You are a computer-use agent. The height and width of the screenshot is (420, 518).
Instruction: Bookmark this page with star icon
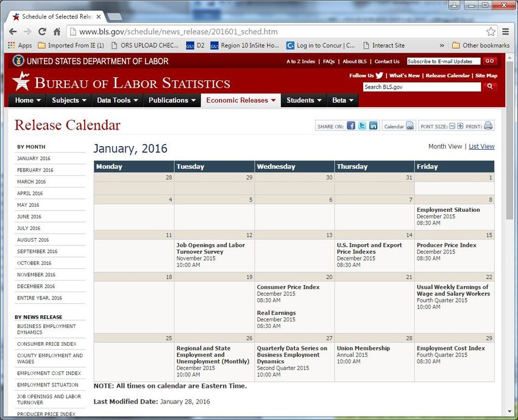tap(491, 32)
